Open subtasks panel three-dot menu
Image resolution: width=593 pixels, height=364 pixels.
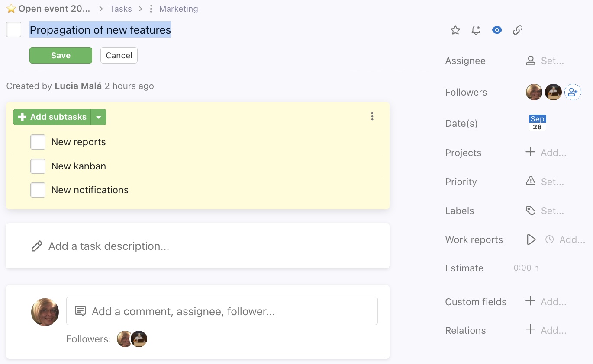tap(372, 116)
